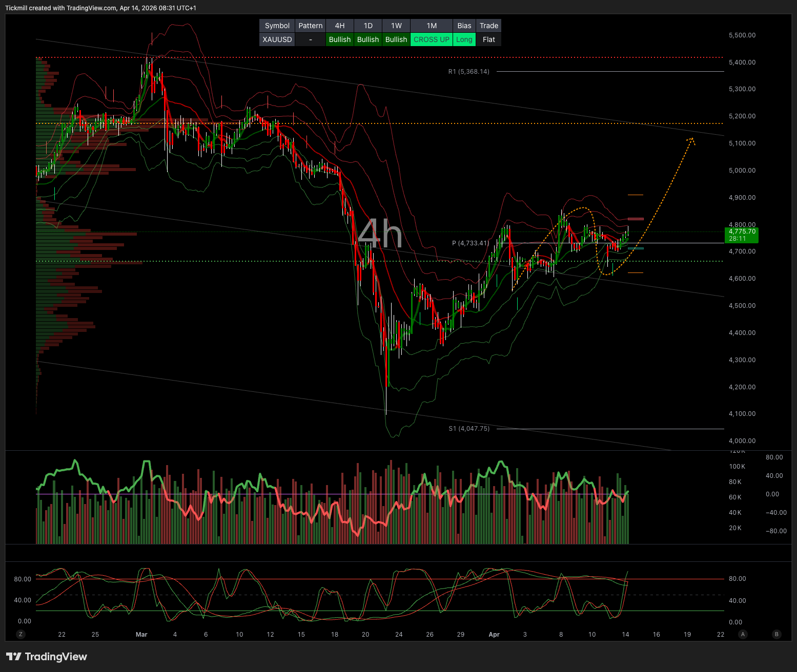Click the 1D column header

coord(368,26)
